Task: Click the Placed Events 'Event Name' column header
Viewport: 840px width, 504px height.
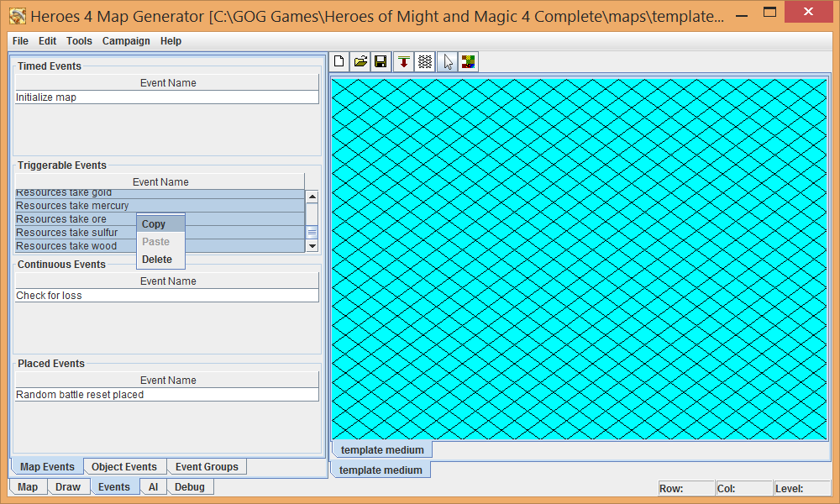Action: (x=167, y=380)
